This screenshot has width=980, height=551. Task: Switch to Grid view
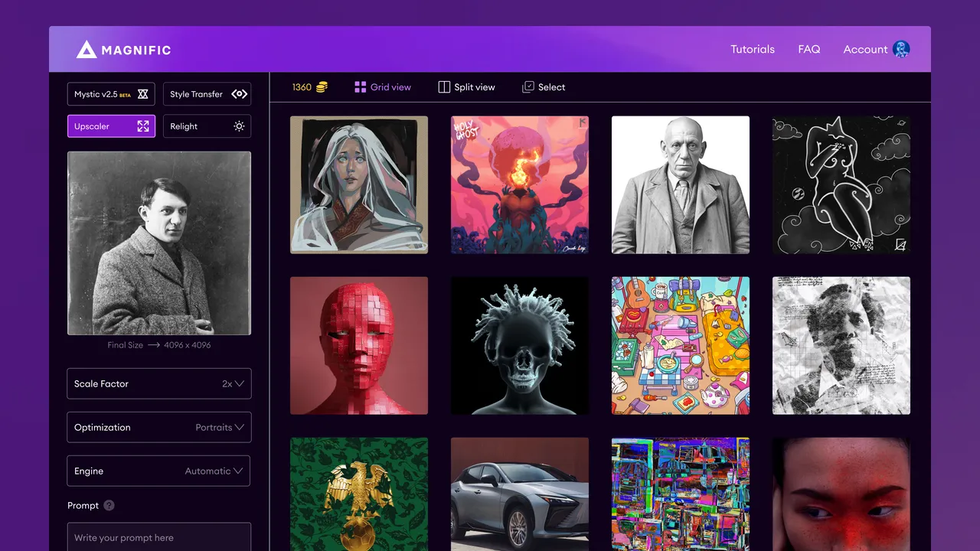coord(383,87)
